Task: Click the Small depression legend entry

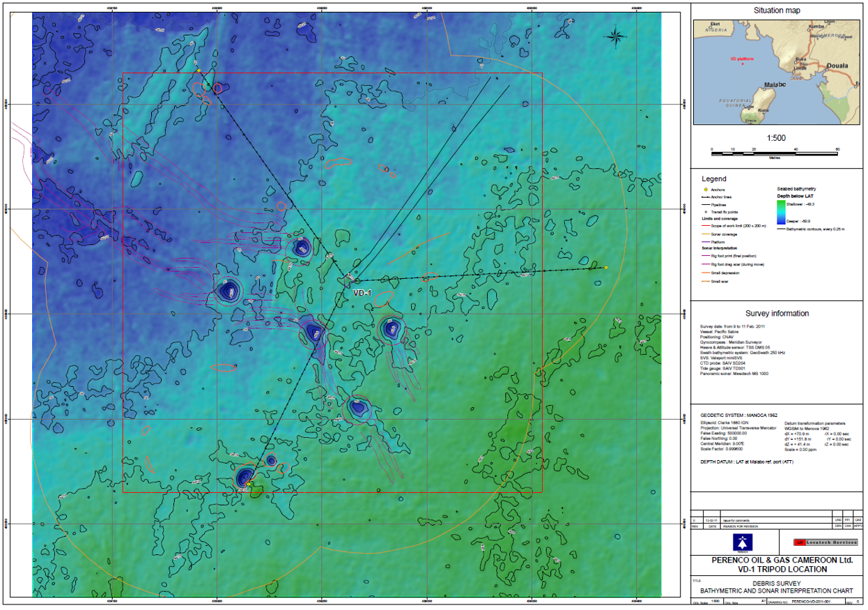Action: [727, 273]
